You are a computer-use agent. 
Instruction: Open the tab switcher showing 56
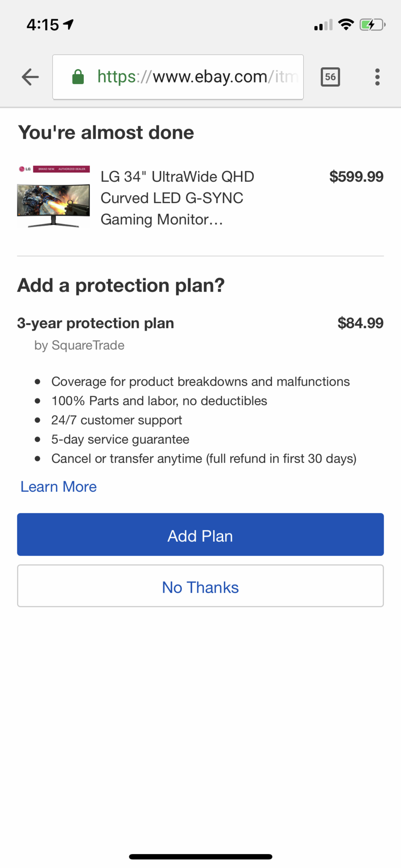pyautogui.click(x=330, y=77)
